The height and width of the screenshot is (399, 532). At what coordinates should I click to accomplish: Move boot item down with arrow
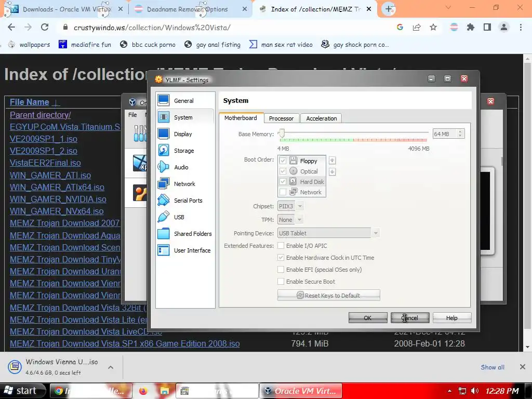pos(332,171)
